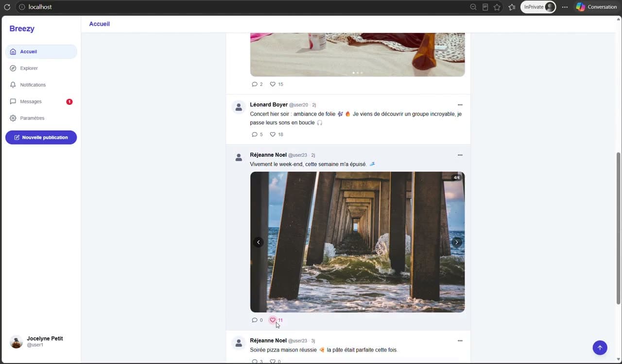The width and height of the screenshot is (622, 364).
Task: Click the bell icon next to Notifications
Action: pos(13,85)
